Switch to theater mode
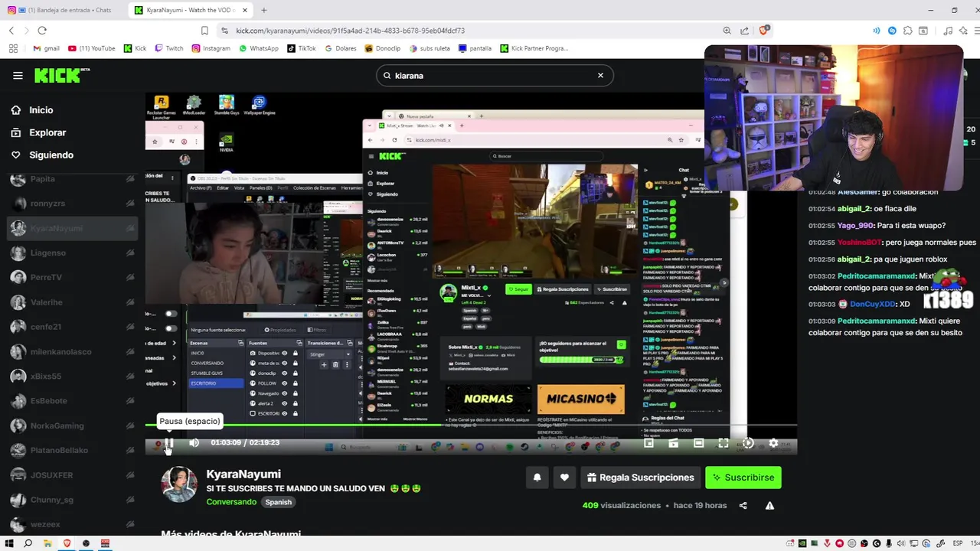Screen dimensions: 980x551 tap(698, 442)
